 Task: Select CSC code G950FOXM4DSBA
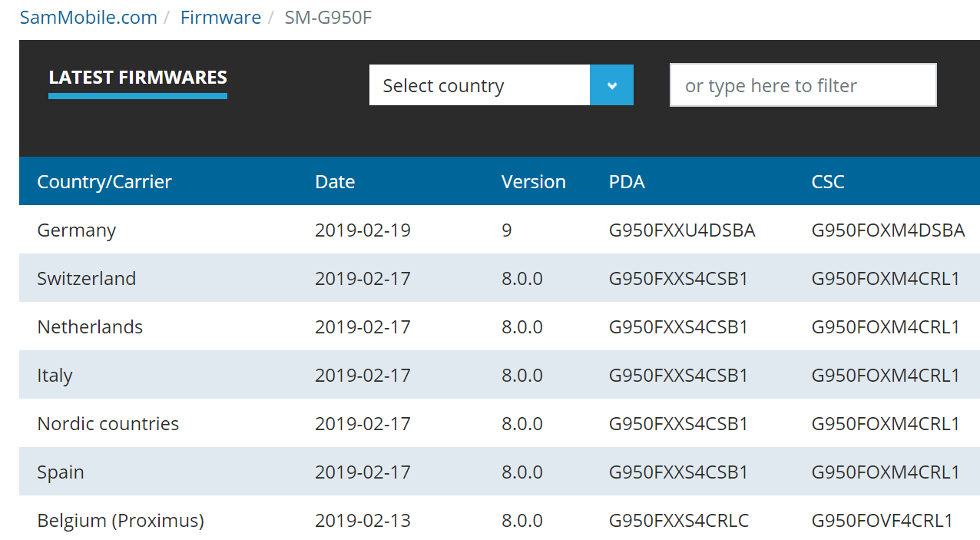[888, 230]
